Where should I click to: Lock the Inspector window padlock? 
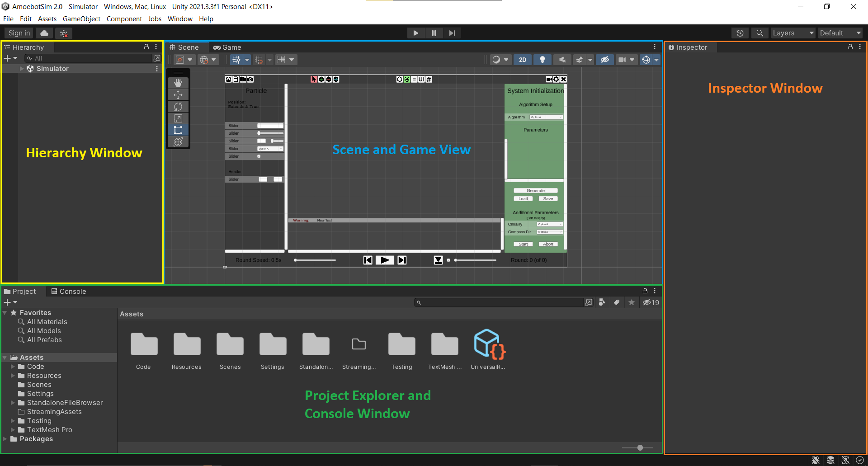[x=850, y=47]
